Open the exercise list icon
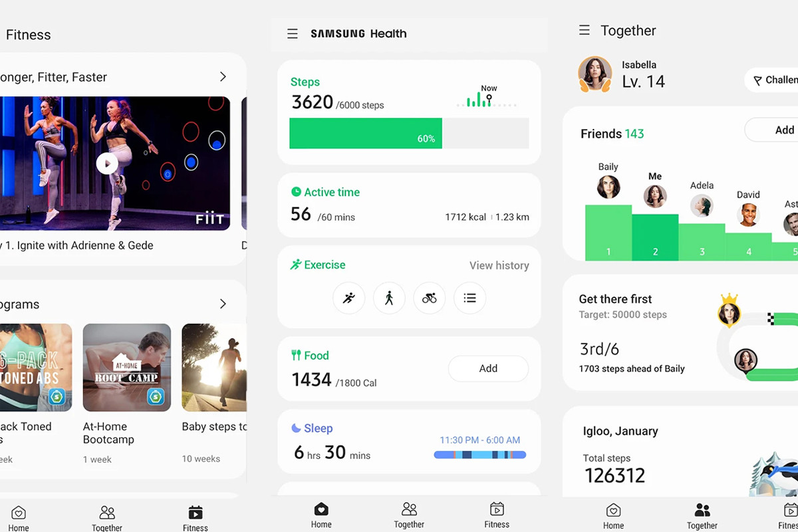This screenshot has width=798, height=532. [469, 299]
